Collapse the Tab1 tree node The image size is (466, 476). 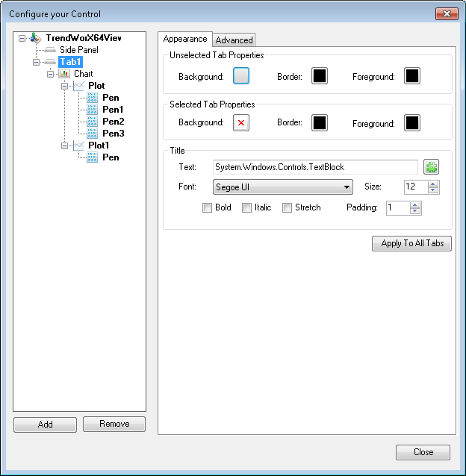coord(37,62)
